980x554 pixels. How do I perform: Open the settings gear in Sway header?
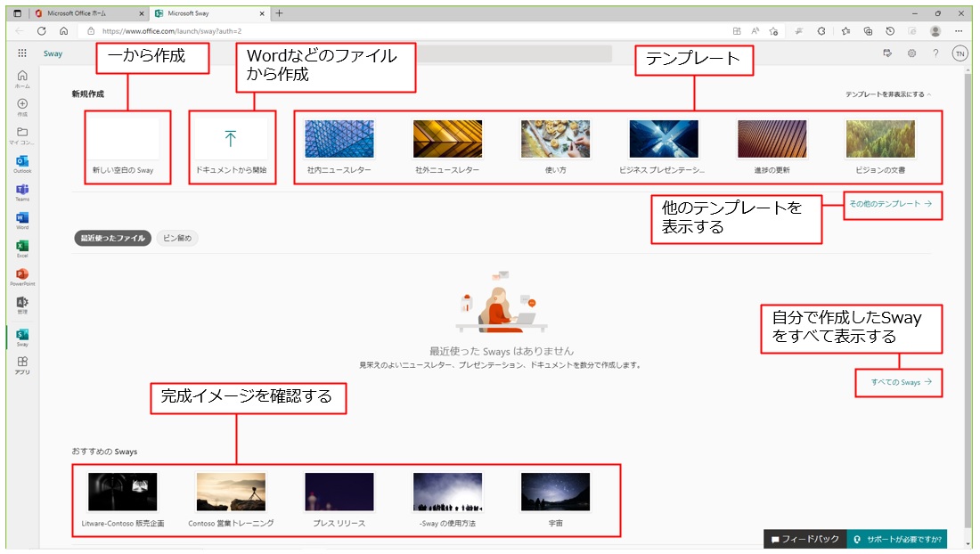912,53
